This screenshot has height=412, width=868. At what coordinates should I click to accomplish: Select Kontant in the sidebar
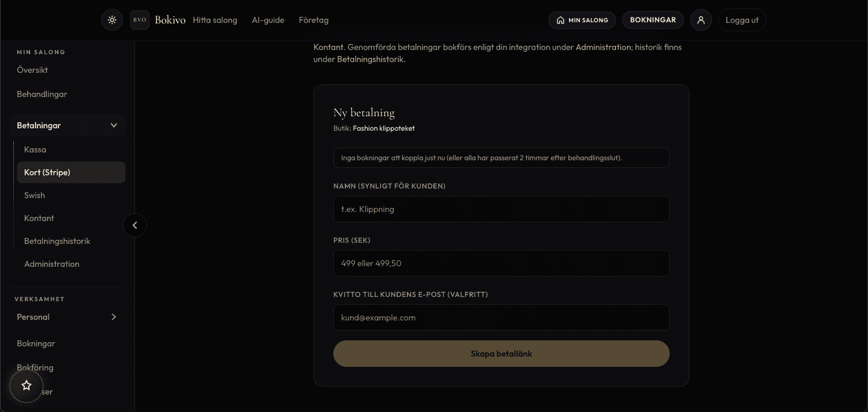[x=39, y=218]
